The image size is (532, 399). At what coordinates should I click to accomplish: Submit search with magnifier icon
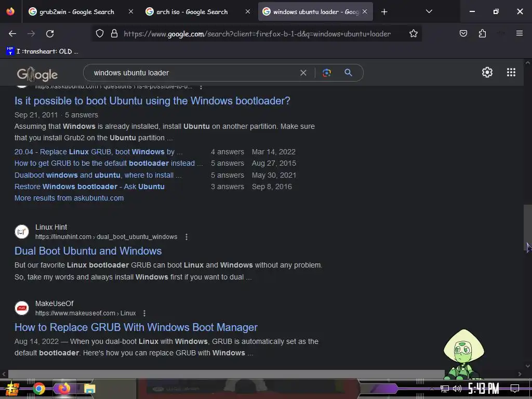pos(348,72)
